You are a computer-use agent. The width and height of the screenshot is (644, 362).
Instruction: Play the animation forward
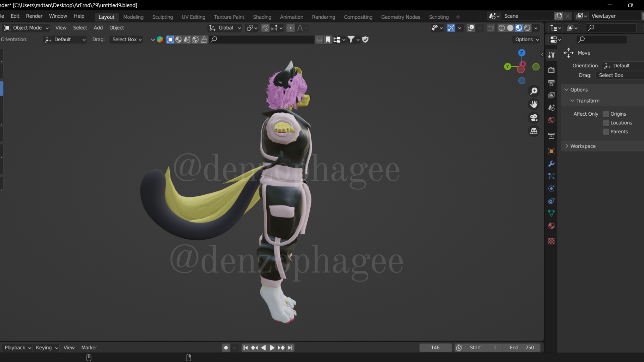[272, 348]
